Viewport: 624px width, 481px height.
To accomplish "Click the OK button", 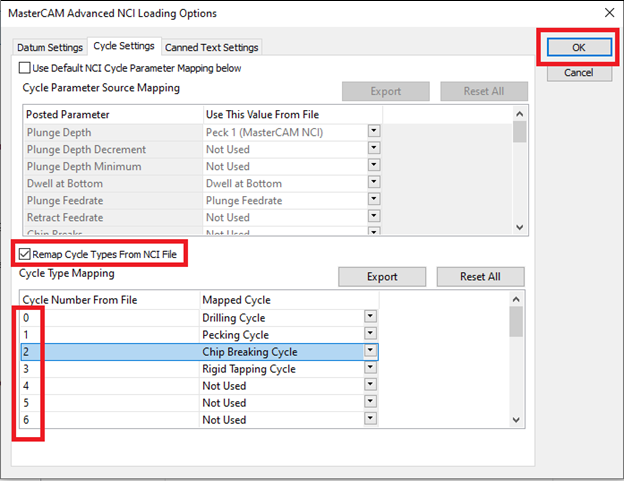I will pos(579,47).
